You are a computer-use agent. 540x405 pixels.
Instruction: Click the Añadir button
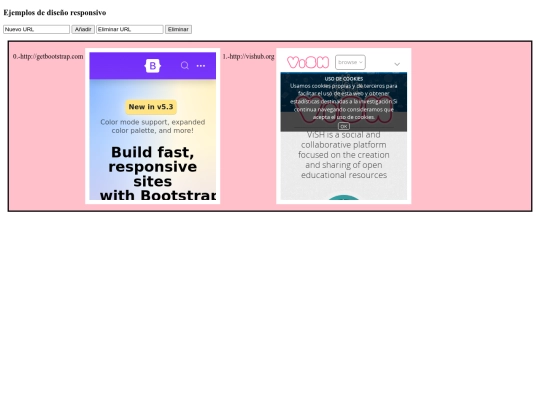click(x=83, y=29)
